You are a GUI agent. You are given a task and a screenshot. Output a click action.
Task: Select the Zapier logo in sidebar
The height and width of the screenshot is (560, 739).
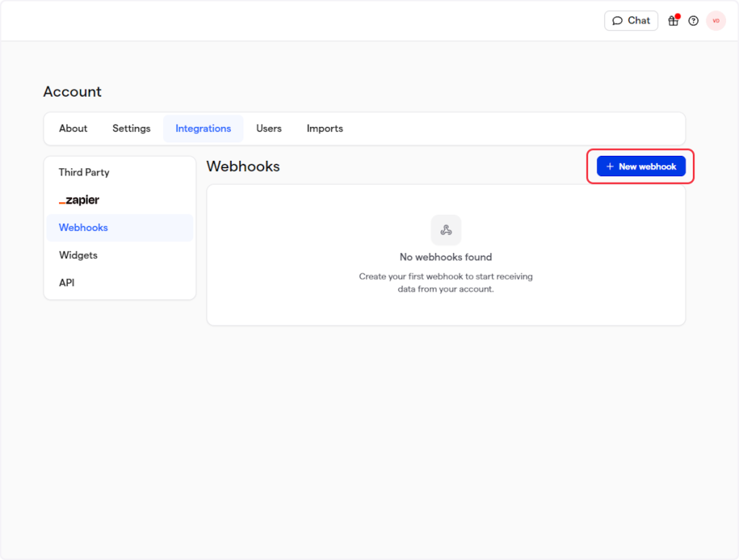pyautogui.click(x=79, y=200)
